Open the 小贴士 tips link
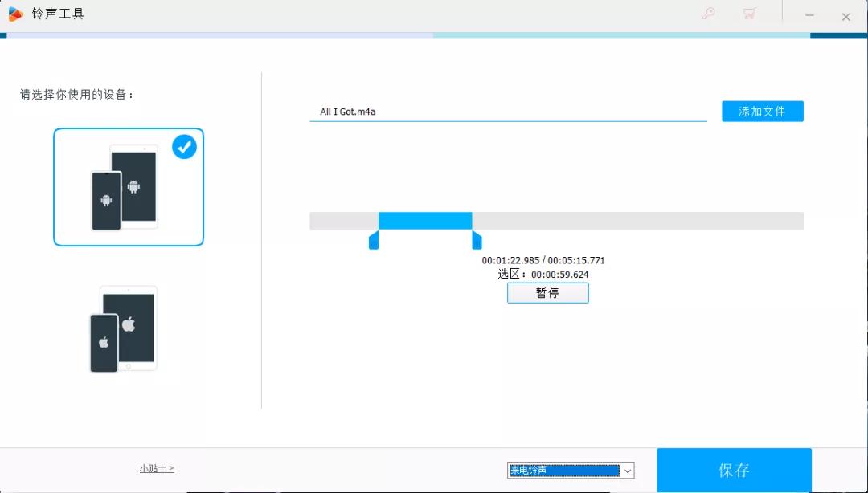This screenshot has width=868, height=493. (157, 468)
